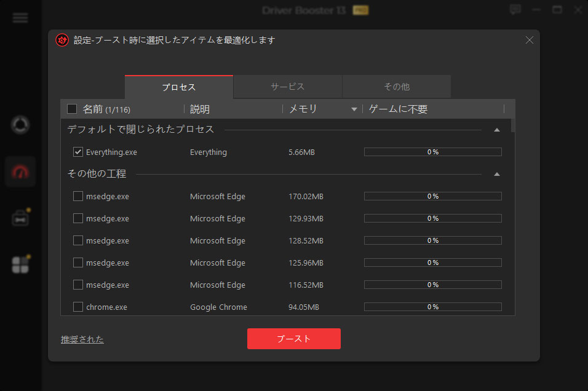
Task: Open the Boost speedometer icon in sidebar
Action: click(x=20, y=172)
